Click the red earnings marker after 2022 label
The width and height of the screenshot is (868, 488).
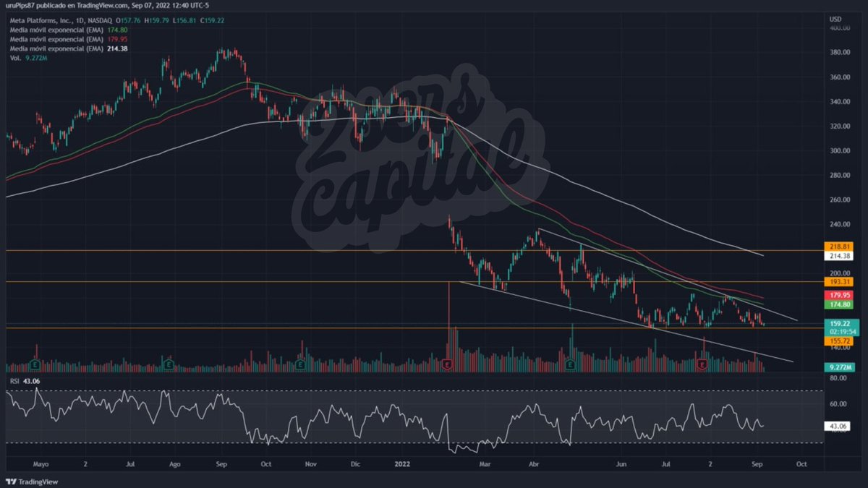[448, 365]
